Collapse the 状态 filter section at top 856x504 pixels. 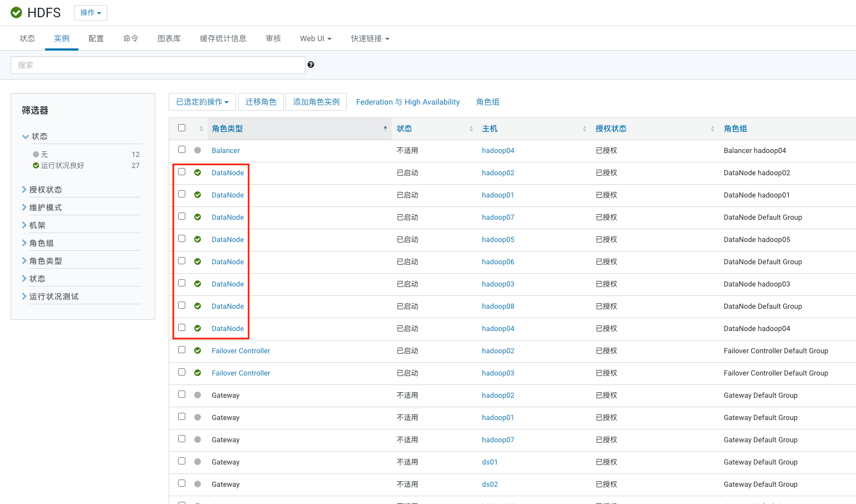pyautogui.click(x=35, y=136)
